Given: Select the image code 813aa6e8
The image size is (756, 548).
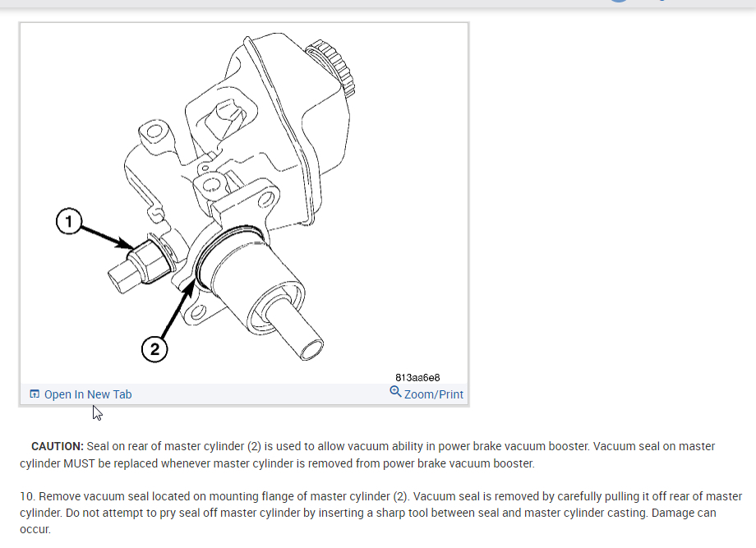Looking at the screenshot, I should point(417,377).
